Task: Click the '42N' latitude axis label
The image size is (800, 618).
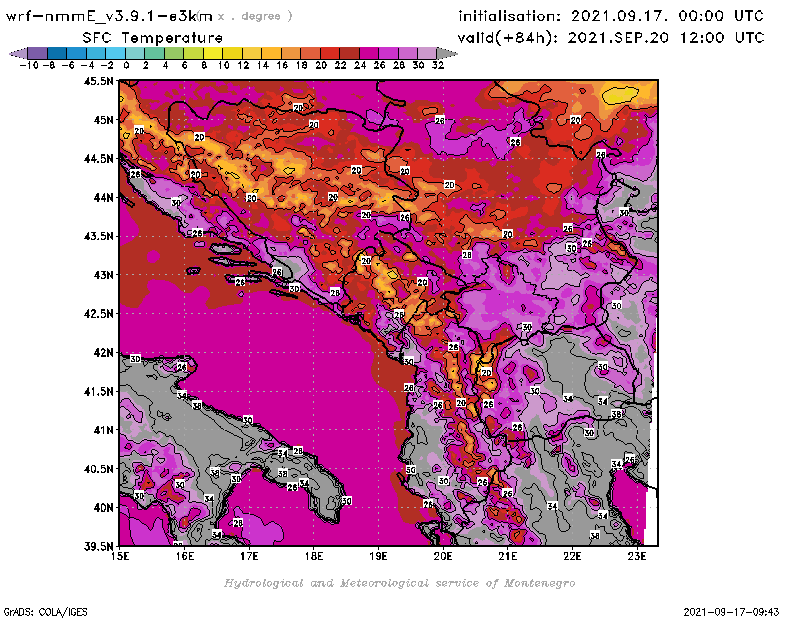Action: (x=103, y=353)
